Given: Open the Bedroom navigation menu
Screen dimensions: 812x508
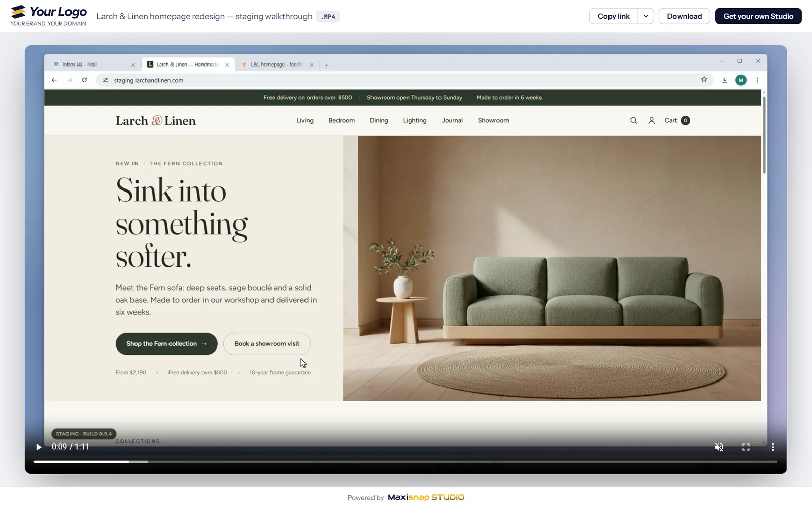Looking at the screenshot, I should (342, 120).
